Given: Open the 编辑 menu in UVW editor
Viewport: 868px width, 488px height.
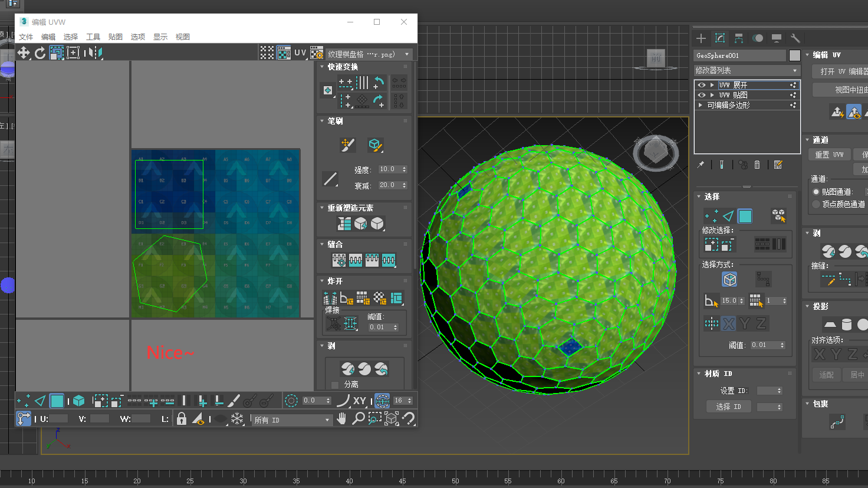Looking at the screenshot, I should pos(48,37).
